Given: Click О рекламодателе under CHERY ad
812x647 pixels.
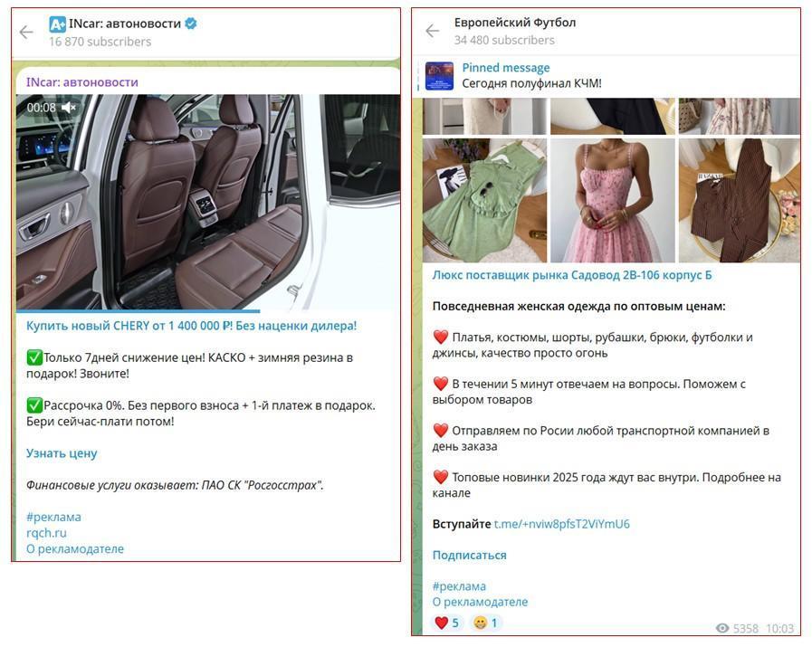Looking at the screenshot, I should pyautogui.click(x=75, y=548).
